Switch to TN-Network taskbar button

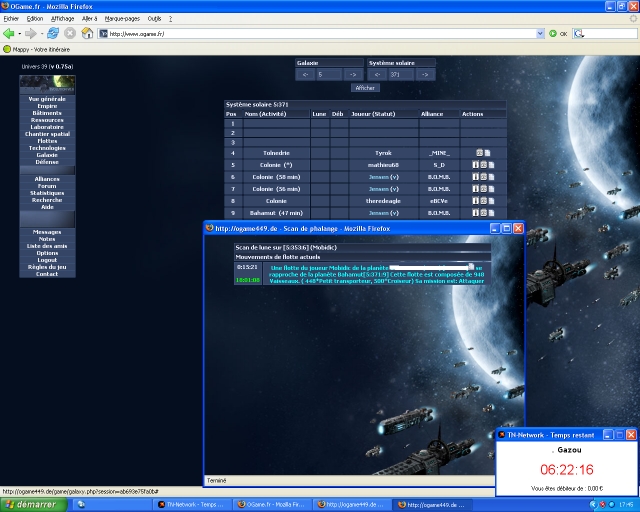click(x=192, y=505)
